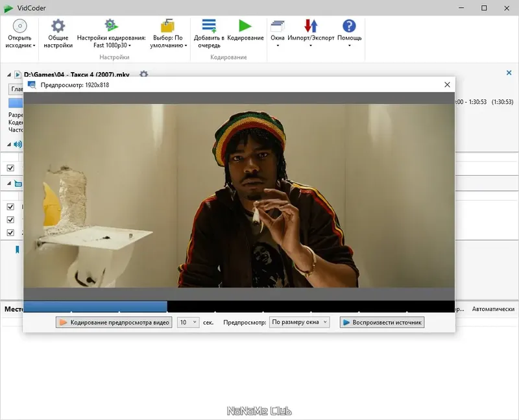This screenshot has height=420, width=519.
Task: Open По размеру окна preview size dropdown
Action: [300, 322]
